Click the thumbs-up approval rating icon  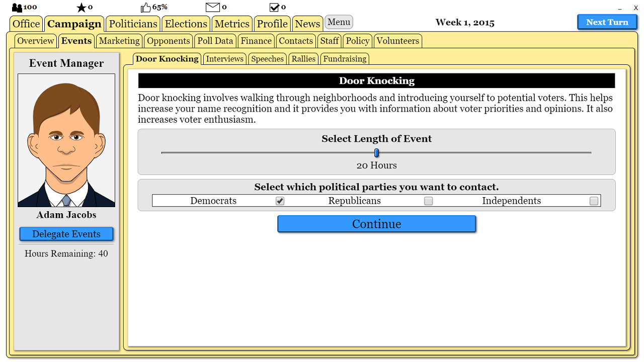(145, 7)
